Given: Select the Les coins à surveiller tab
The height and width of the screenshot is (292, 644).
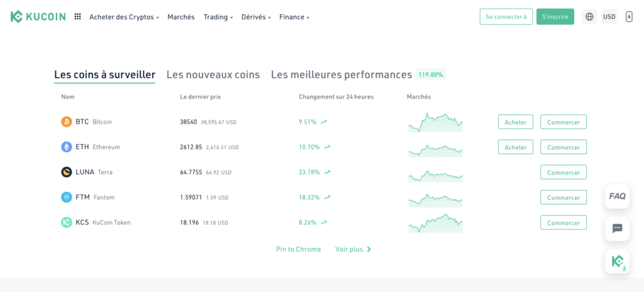Looking at the screenshot, I should [x=105, y=75].
